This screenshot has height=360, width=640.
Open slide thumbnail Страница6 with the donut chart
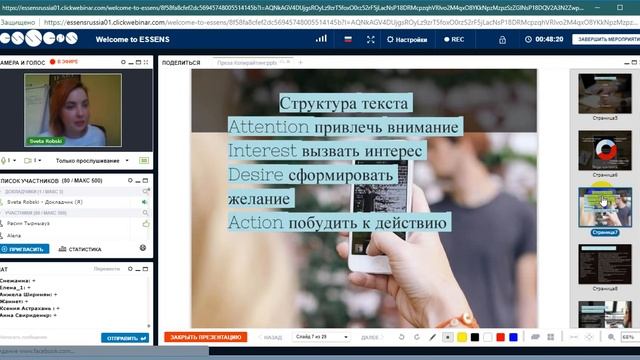605,150
